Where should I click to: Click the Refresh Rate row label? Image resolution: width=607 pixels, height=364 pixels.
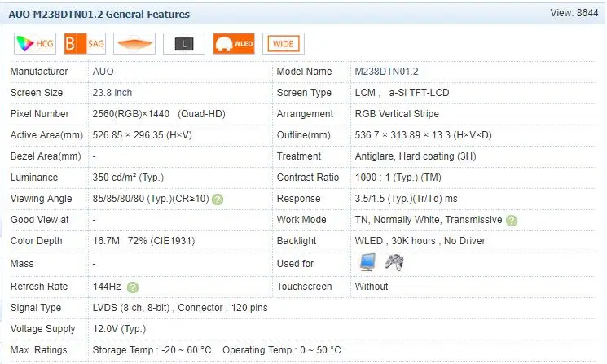(39, 287)
